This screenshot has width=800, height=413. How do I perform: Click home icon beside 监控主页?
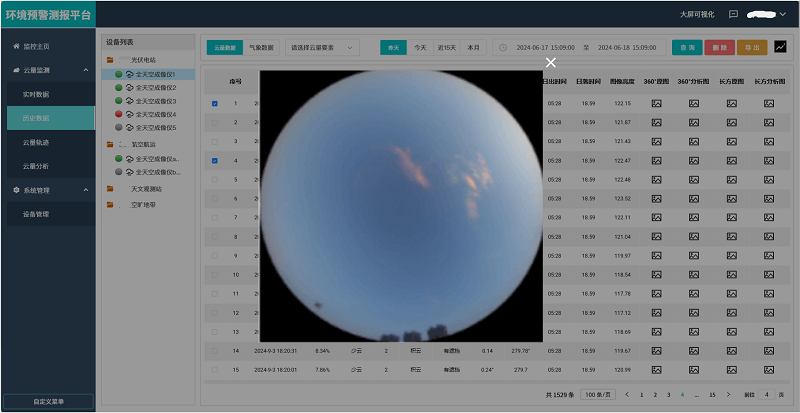point(15,47)
